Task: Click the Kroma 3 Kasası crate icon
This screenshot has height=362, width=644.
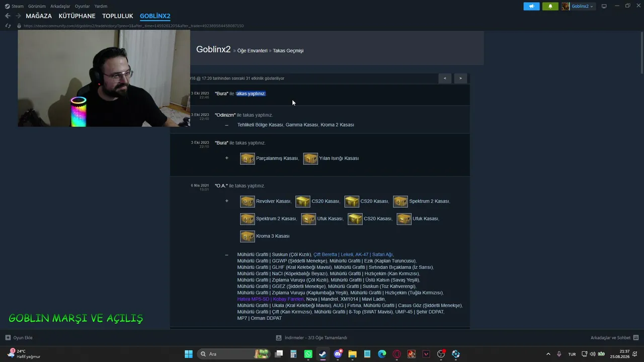Action: coord(248,236)
